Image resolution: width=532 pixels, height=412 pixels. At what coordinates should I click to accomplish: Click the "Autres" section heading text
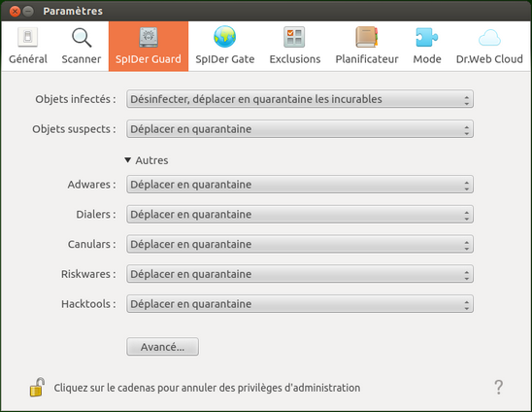click(151, 160)
